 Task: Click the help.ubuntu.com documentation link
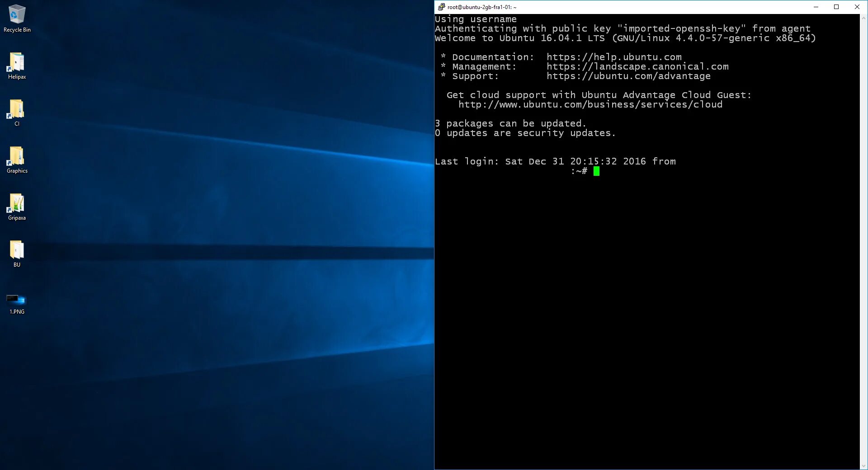[x=613, y=57]
